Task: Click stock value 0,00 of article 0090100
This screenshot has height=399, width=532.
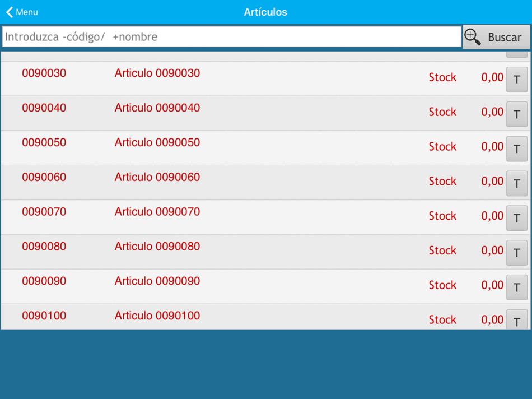Action: (492, 320)
